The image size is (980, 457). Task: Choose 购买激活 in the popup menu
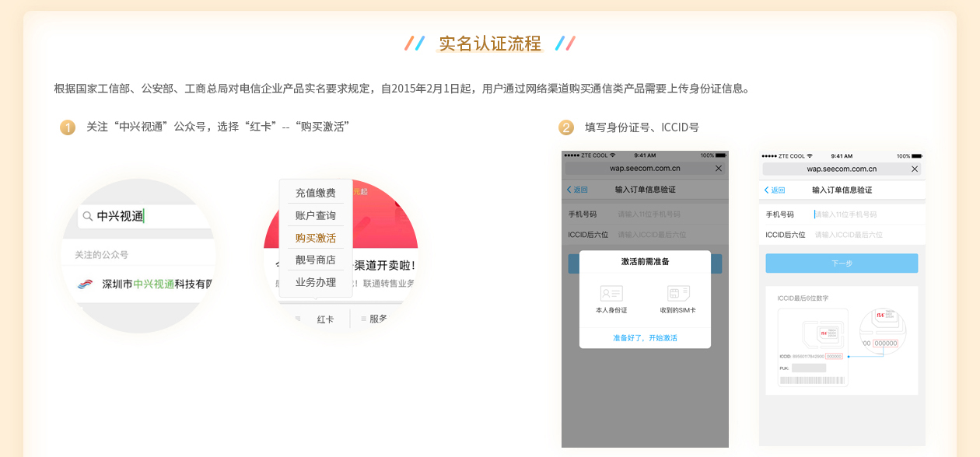(x=316, y=238)
